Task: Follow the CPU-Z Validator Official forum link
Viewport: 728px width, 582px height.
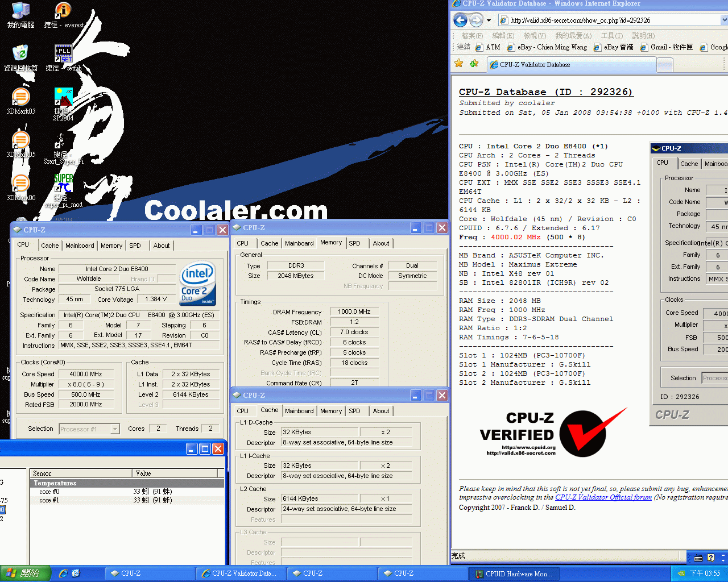Action: (603, 497)
